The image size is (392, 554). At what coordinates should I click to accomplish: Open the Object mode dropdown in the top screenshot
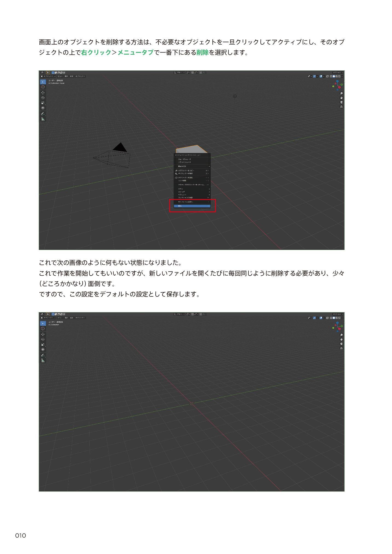click(48, 76)
